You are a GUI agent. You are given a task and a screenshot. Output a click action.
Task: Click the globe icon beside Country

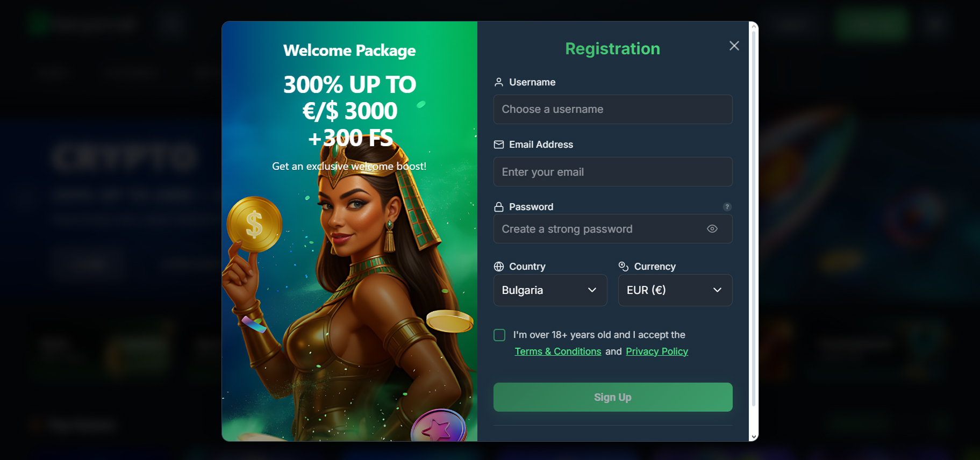click(x=499, y=267)
